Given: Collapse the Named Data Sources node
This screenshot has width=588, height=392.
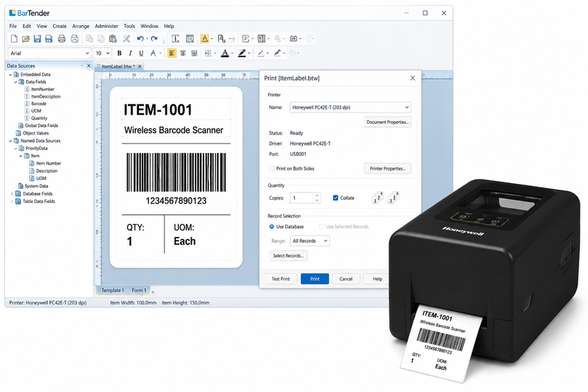Looking at the screenshot, I should [x=10, y=140].
